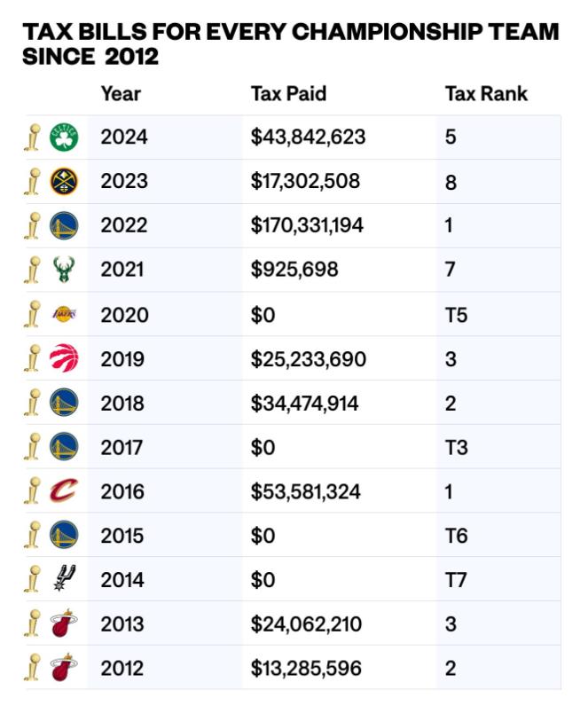The image size is (588, 706).
Task: Click the Bucks logo in 2021 row
Action: point(64,269)
